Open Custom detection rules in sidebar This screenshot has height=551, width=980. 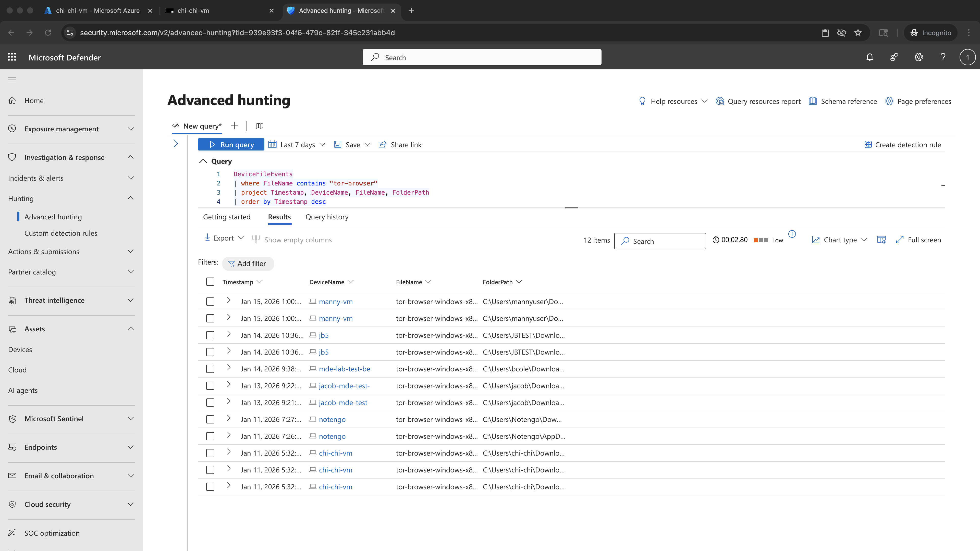click(61, 233)
